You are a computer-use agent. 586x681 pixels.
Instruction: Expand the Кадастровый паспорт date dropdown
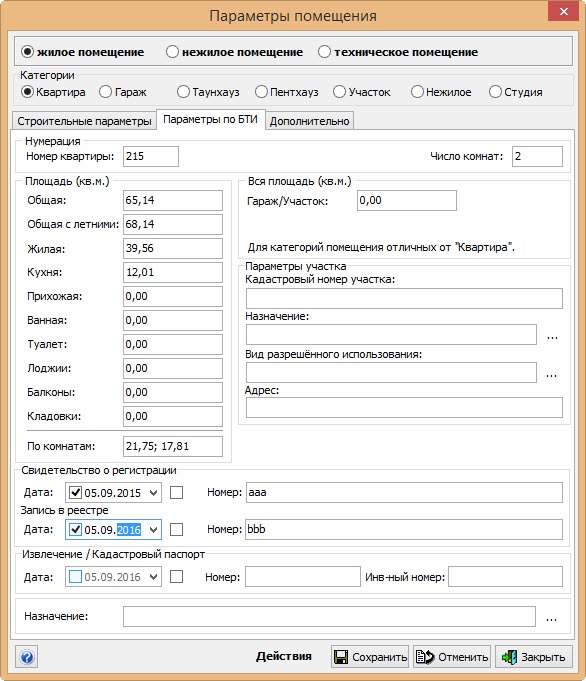coord(153,577)
